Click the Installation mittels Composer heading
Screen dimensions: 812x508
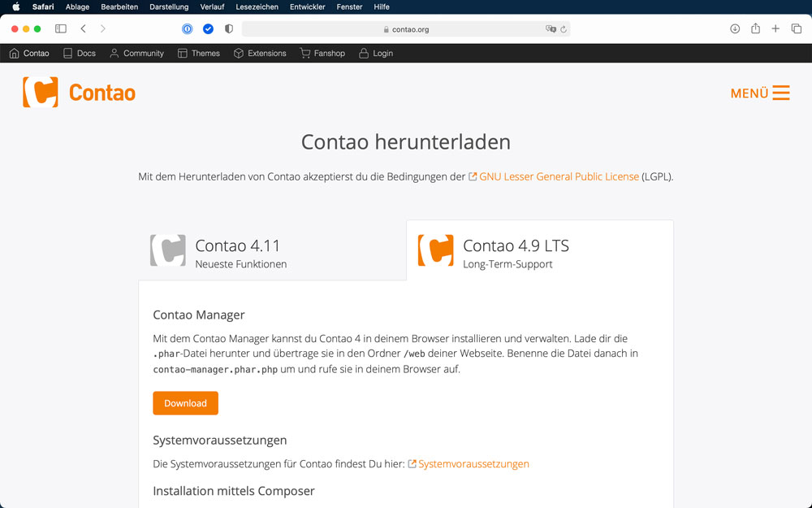click(x=234, y=491)
